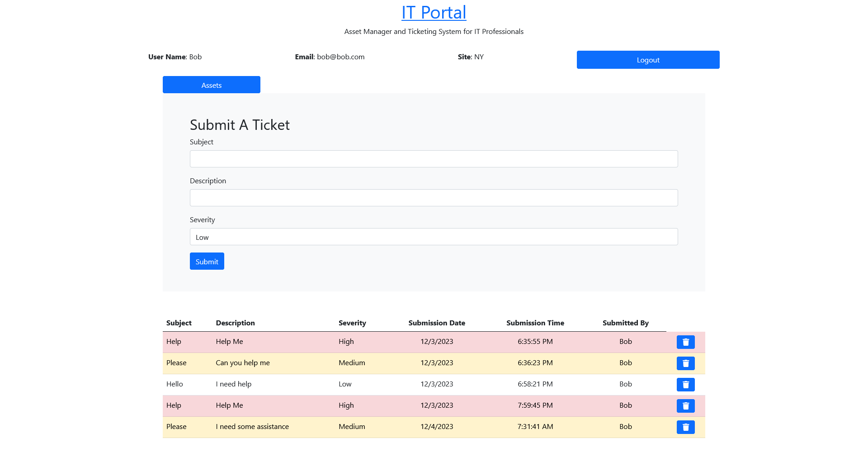868x467 pixels.
Task: Click inside the Subject input field
Action: point(434,158)
